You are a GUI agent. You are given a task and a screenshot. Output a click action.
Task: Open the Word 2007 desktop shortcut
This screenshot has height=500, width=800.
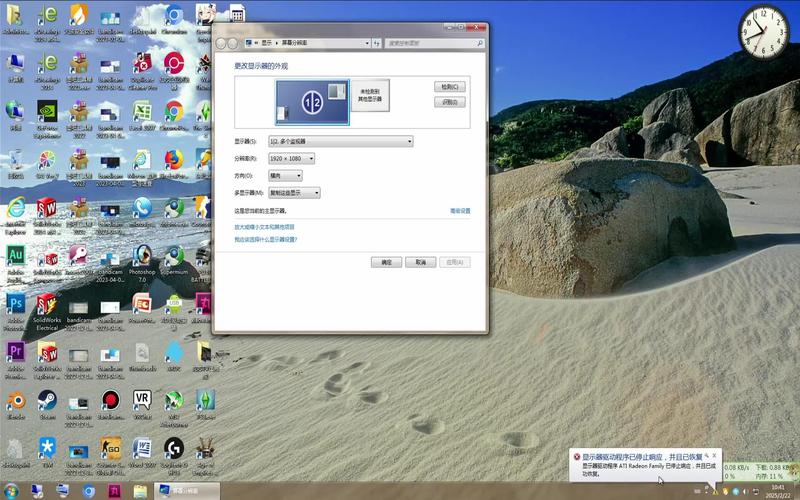pos(142,447)
